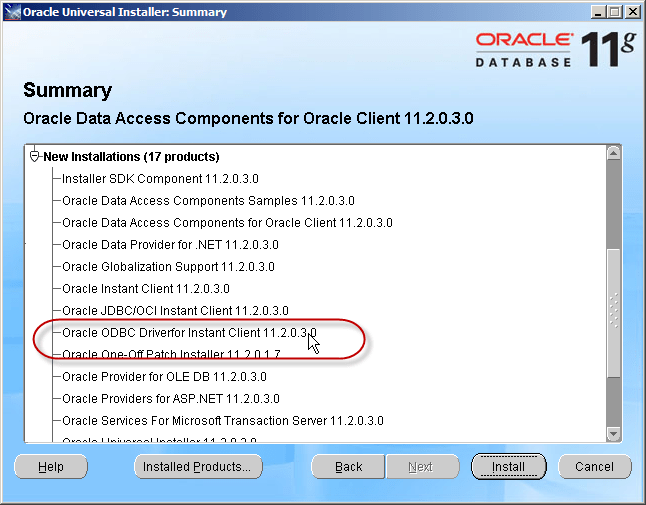The width and height of the screenshot is (646, 505).
Task: Maximize the installer window
Action: pyautogui.click(x=614, y=12)
